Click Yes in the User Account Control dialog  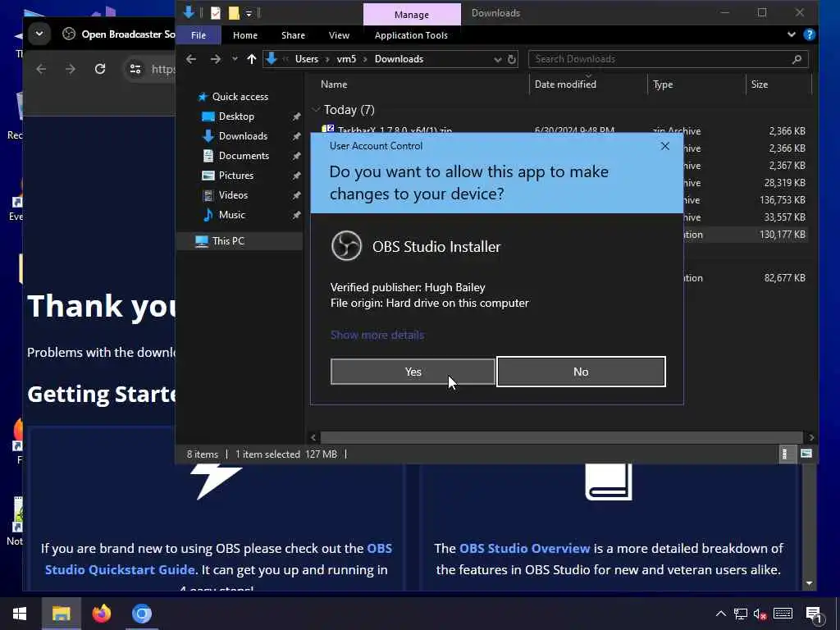[413, 372]
